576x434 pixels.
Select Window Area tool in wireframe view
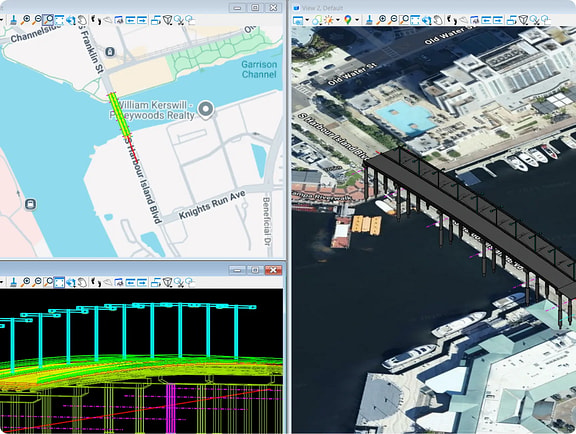[x=48, y=282]
